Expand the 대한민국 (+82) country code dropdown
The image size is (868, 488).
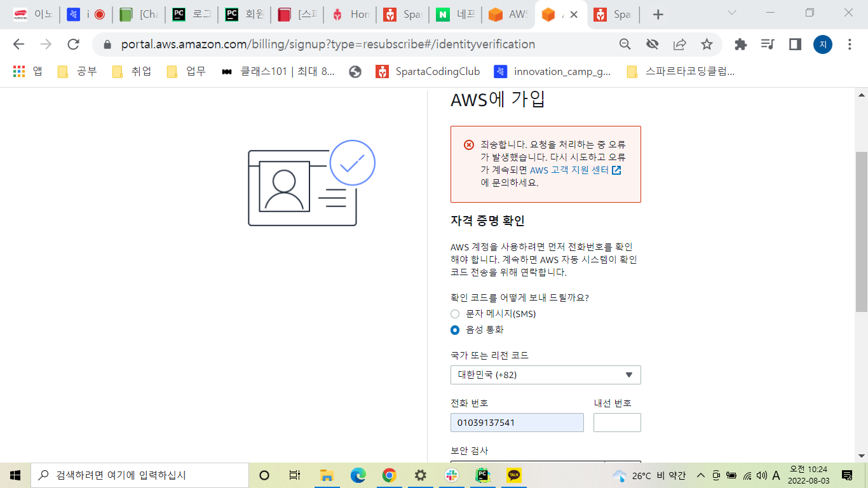point(546,375)
